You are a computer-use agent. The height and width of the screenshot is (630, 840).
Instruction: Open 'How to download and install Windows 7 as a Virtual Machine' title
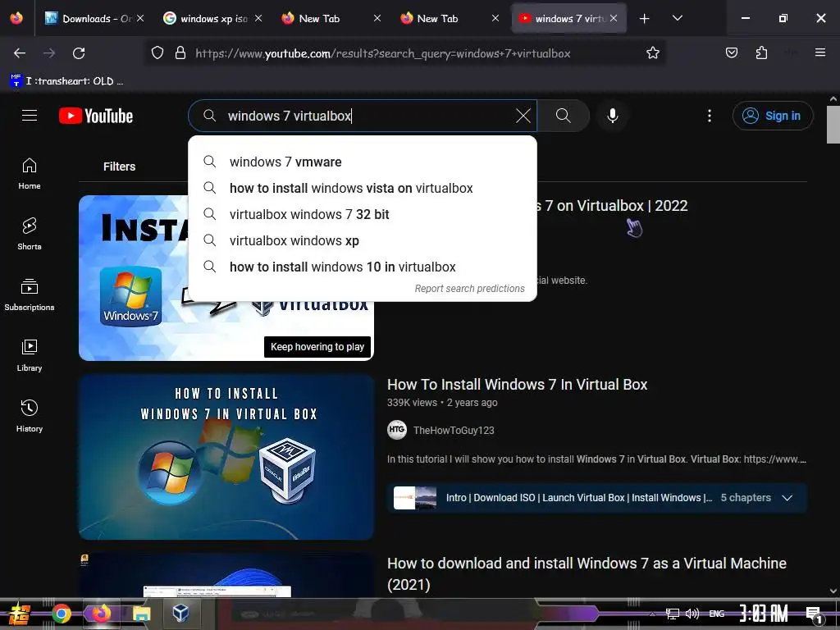(587, 573)
